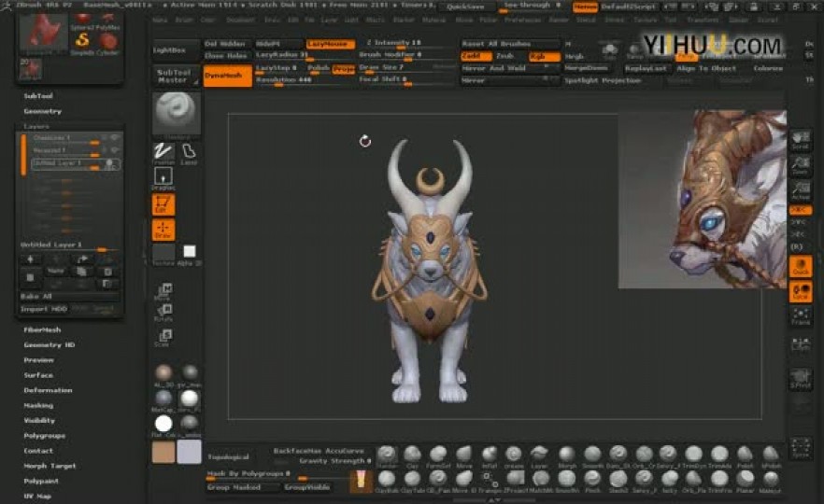Screen dimensions: 824x504
Task: Adjust the Z Intensity slider
Action: 406,44
